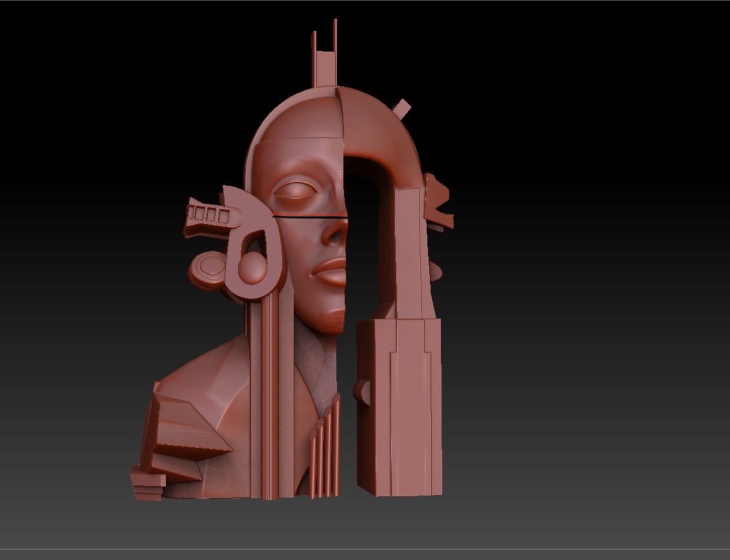Image resolution: width=730 pixels, height=560 pixels.
Task: Click the tall column beneath the ear piece
Action: coord(270,400)
